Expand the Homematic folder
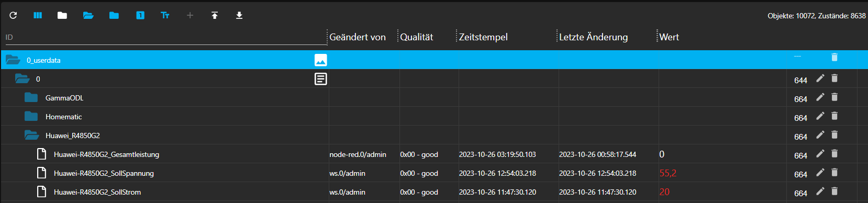This screenshot has height=203, width=868. coord(31,116)
